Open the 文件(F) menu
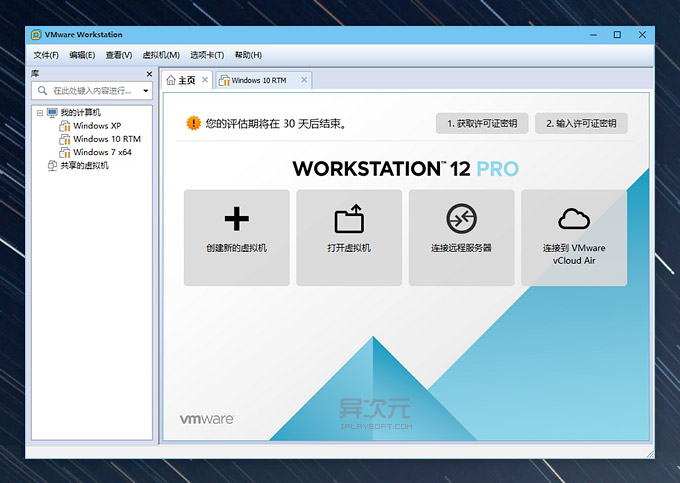This screenshot has height=483, width=680. (x=46, y=55)
